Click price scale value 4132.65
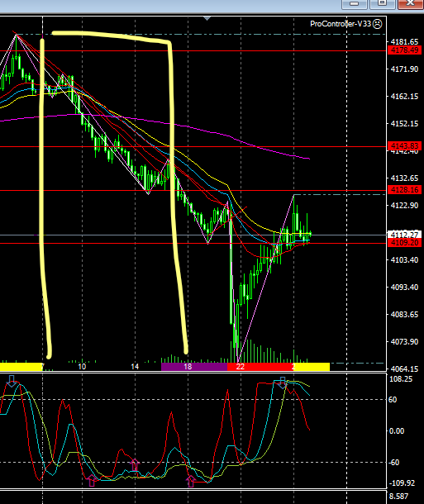The width and height of the screenshot is (424, 504). (404, 178)
